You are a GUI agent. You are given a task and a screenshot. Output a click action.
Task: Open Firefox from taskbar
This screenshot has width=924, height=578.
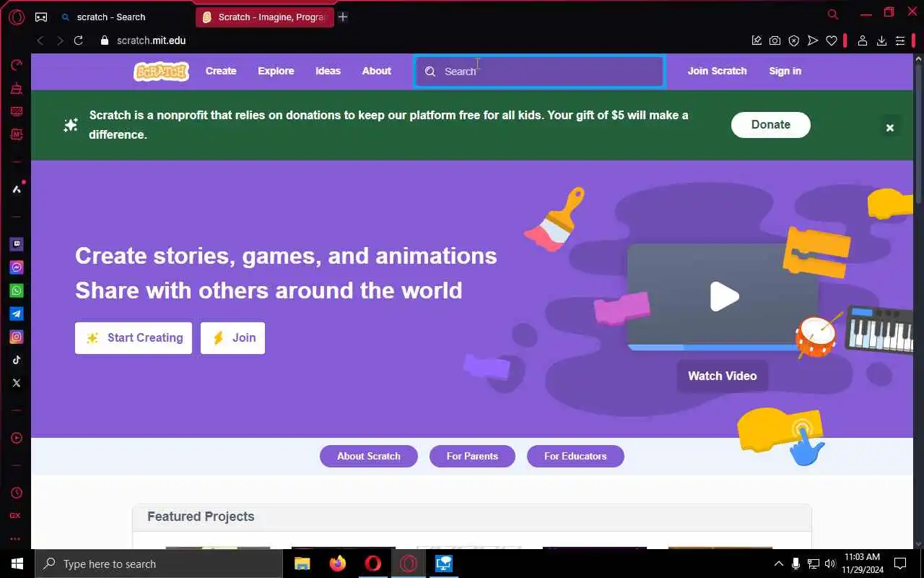[338, 564]
